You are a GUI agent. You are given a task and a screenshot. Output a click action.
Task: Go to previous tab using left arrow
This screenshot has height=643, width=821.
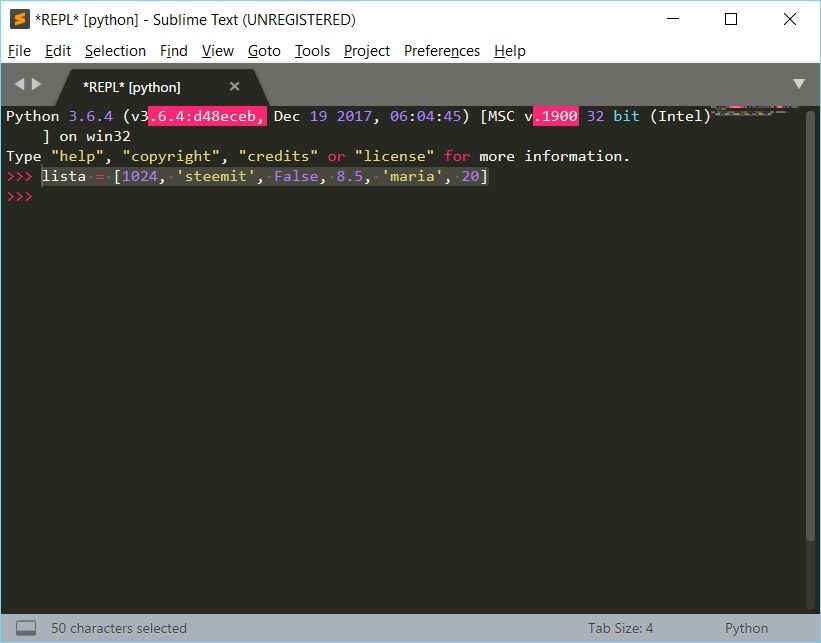pos(19,84)
